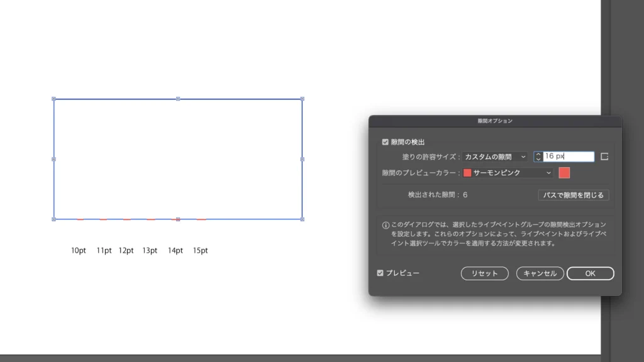This screenshot has width=644, height=362.
Task: Expand the サーモンピンク preview color dropdown
Action: click(508, 173)
